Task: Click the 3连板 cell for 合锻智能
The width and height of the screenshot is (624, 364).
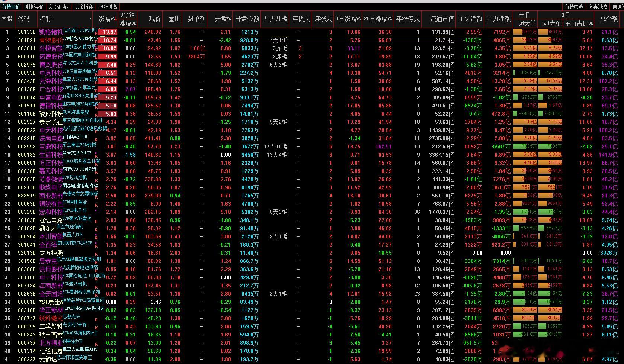Action: pos(280,49)
